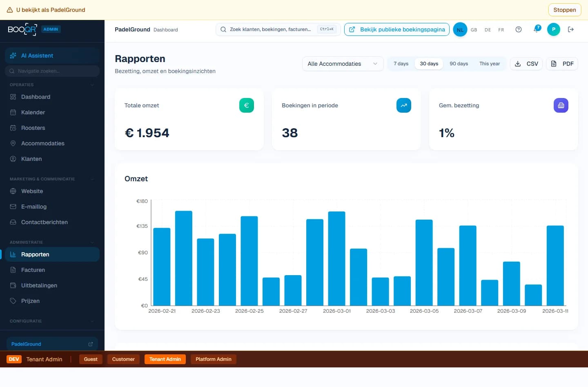Collapse the Marketing & Communicatie section
Image resolution: width=588 pixels, height=387 pixels.
tap(92, 179)
